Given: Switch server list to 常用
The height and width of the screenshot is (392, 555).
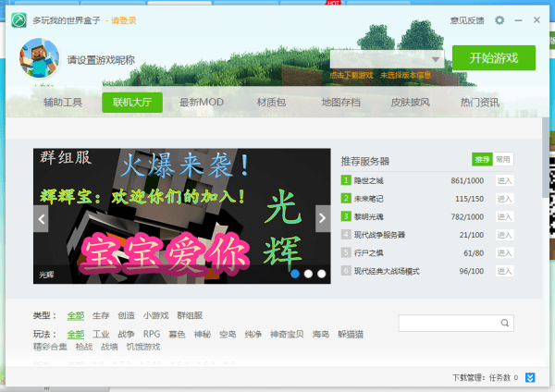Looking at the screenshot, I should tap(503, 160).
